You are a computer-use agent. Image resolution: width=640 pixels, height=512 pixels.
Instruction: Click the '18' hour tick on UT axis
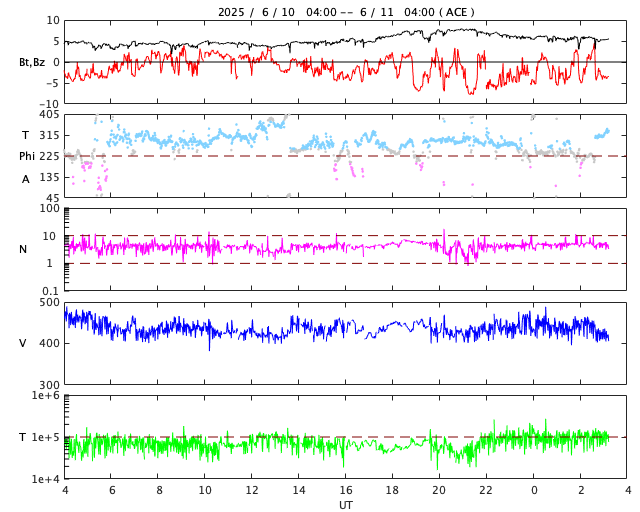point(393,490)
